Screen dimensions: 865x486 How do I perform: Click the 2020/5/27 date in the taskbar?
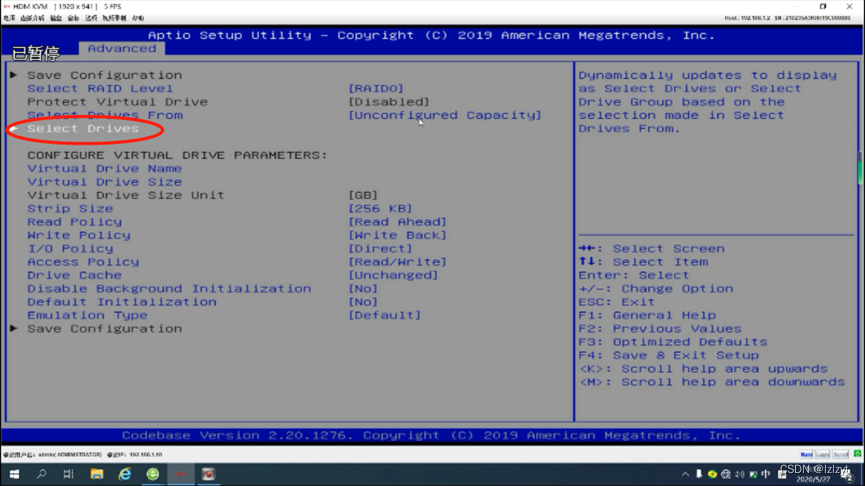(813, 479)
